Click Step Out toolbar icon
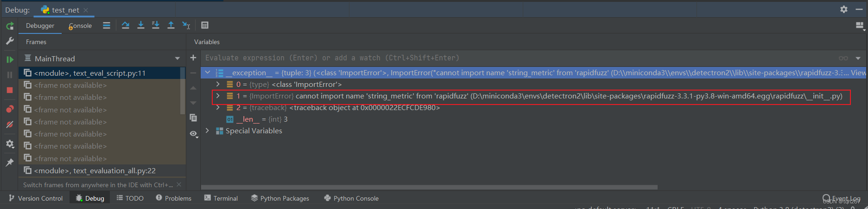This screenshot has height=209, width=868. pos(171,25)
